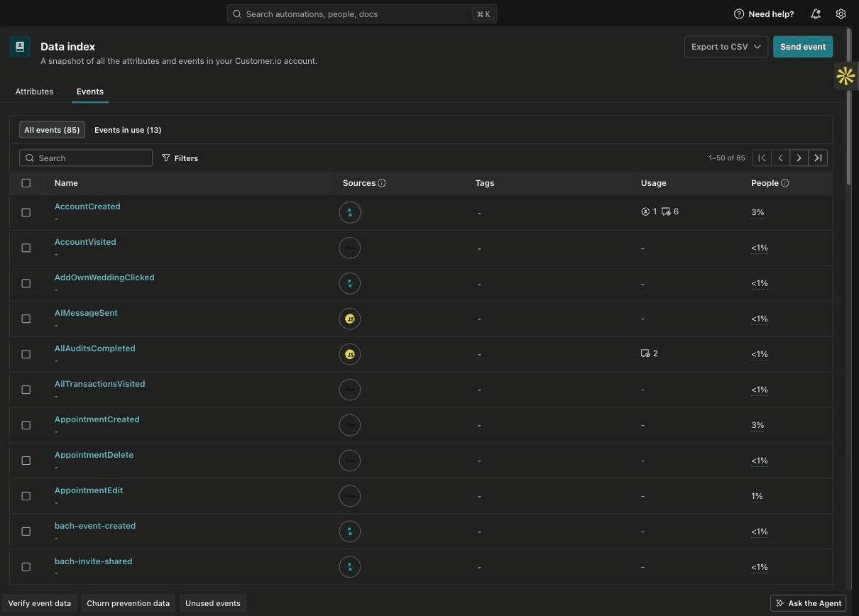Click the Churn prevention data button
The width and height of the screenshot is (859, 616).
click(x=128, y=603)
